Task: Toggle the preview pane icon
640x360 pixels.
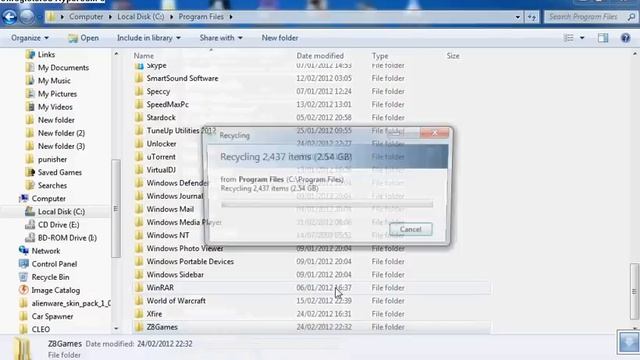Action: pos(603,38)
